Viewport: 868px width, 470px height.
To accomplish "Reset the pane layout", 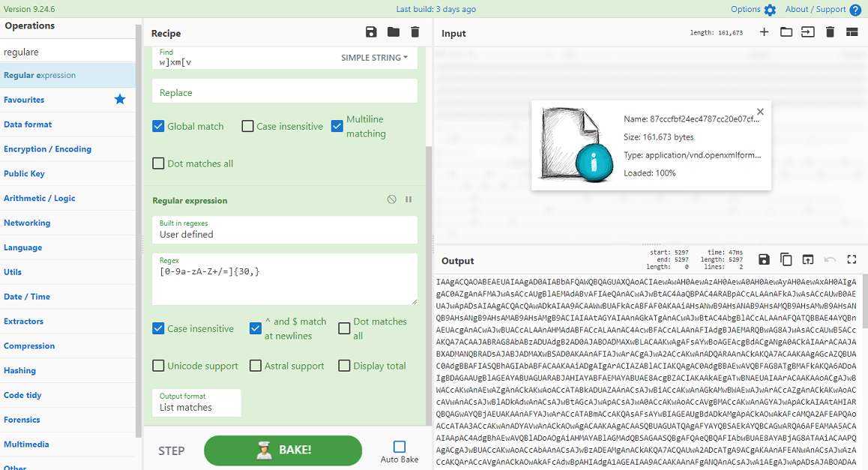I will click(x=852, y=32).
